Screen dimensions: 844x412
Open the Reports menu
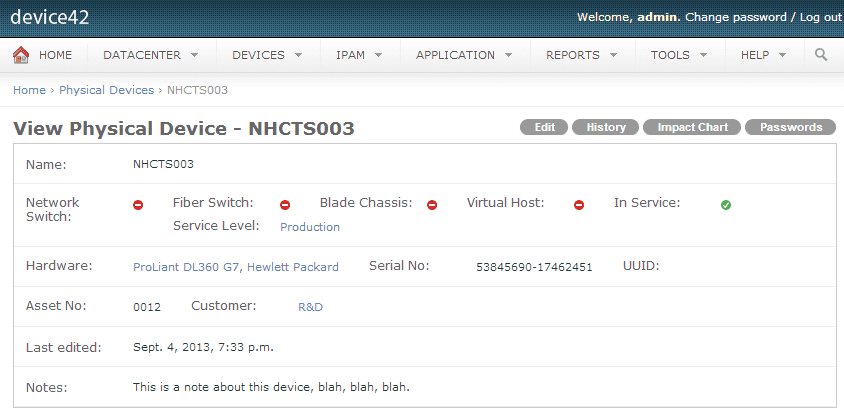[581, 55]
